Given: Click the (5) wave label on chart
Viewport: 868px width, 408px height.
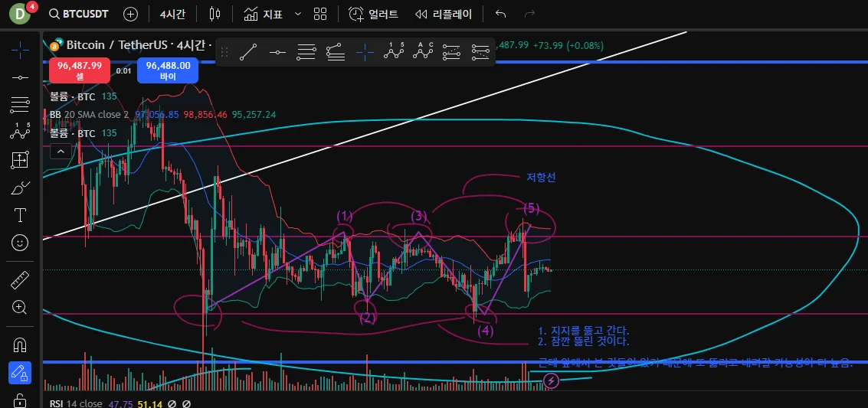Looking at the screenshot, I should click(x=532, y=208).
